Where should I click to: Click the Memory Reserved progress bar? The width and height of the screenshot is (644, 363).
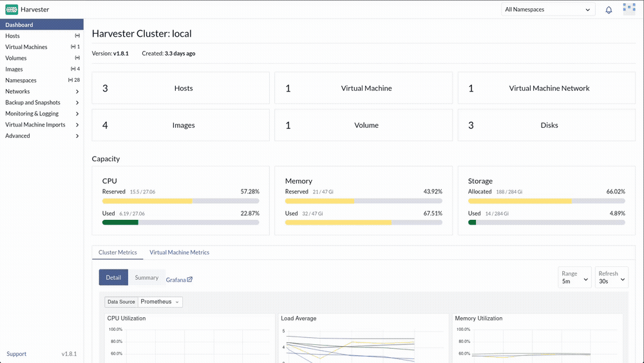(x=363, y=201)
